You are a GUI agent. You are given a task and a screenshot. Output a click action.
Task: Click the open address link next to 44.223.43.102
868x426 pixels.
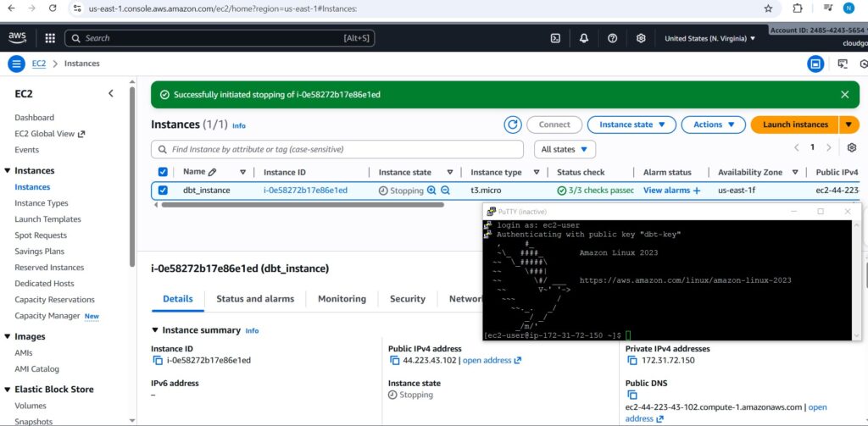coord(492,361)
